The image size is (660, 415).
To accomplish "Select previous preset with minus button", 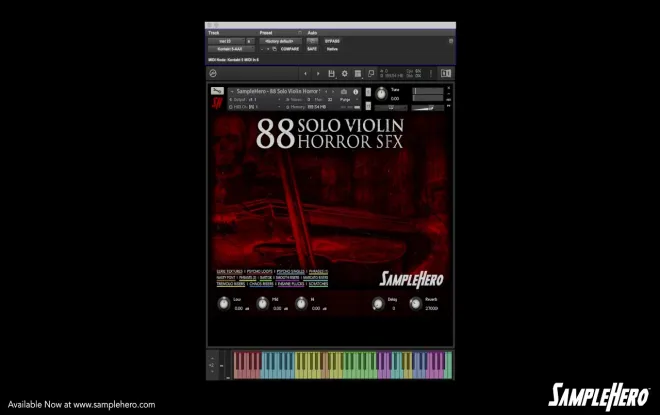I will click(x=262, y=49).
